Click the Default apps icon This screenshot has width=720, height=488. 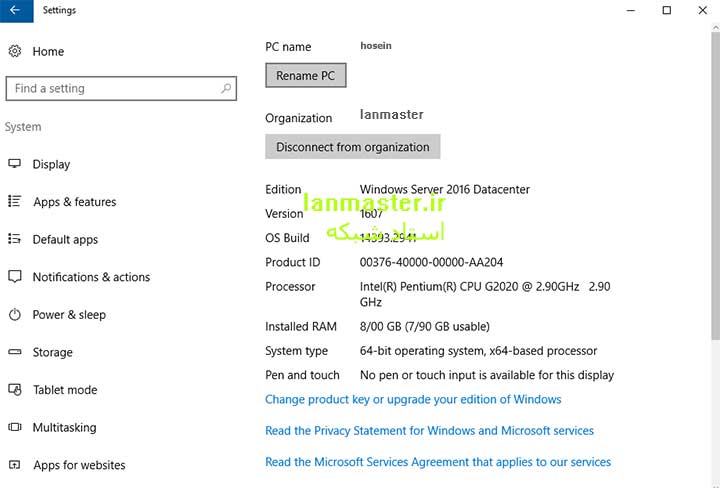pos(15,239)
